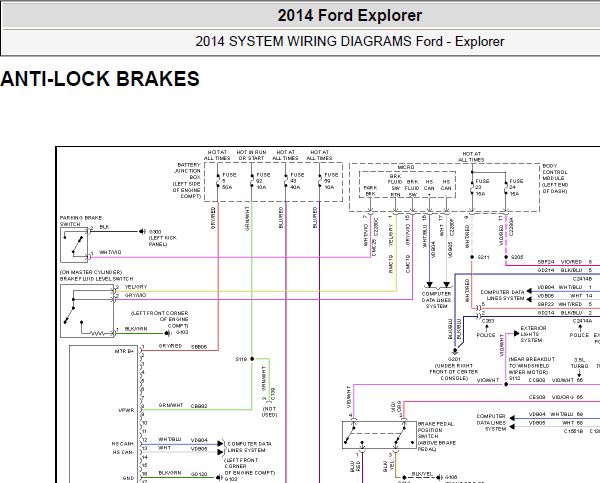600x483 pixels.
Task: Click the 'PARKING BRAKE SWITCH' label
Action: click(x=81, y=221)
